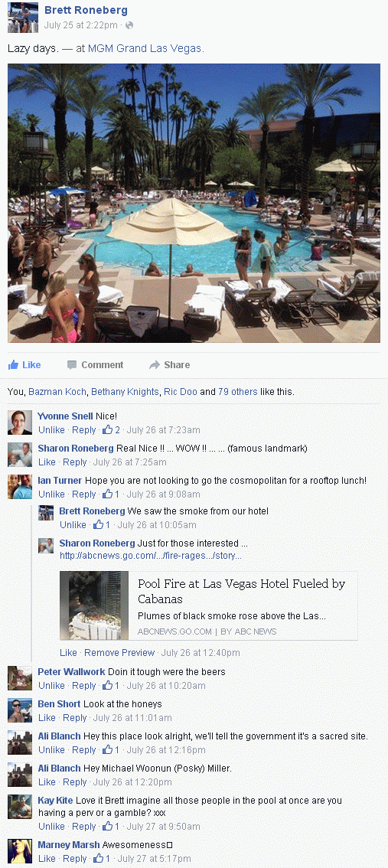The height and width of the screenshot is (868, 388).
Task: Like Sharon Roneberg's famous landmark comment
Action: [x=47, y=462]
